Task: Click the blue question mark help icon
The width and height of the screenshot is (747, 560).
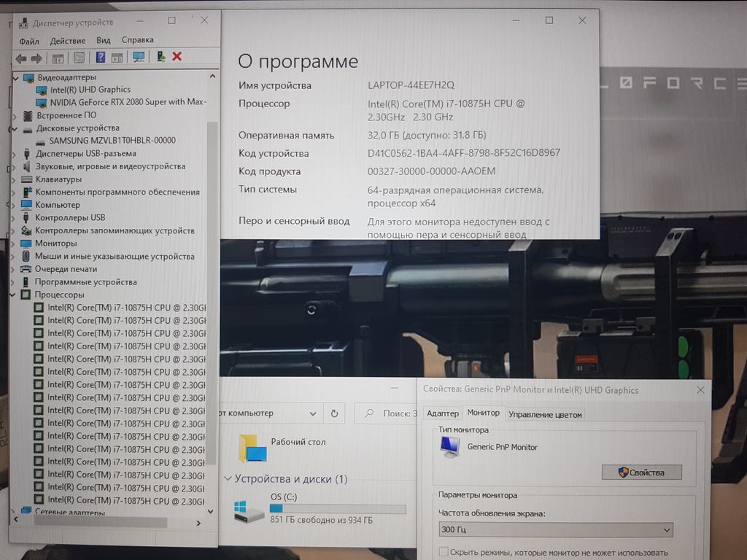Action: pyautogui.click(x=101, y=58)
